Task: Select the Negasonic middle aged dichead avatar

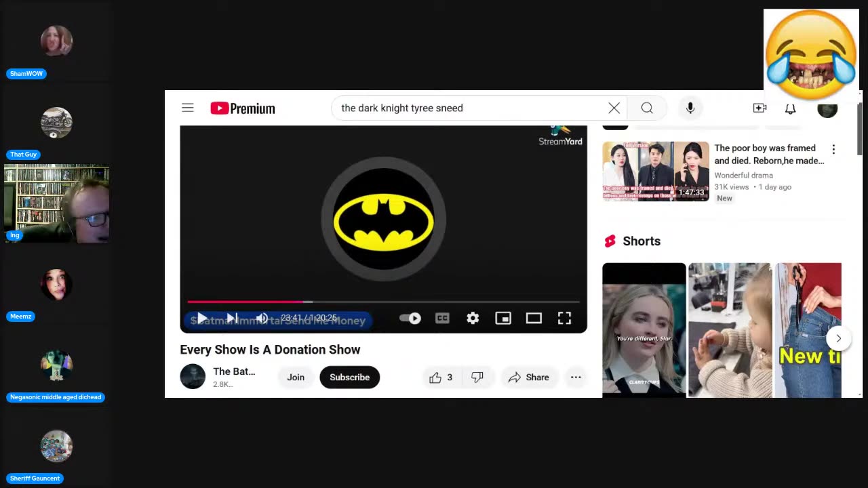Action: (x=56, y=365)
